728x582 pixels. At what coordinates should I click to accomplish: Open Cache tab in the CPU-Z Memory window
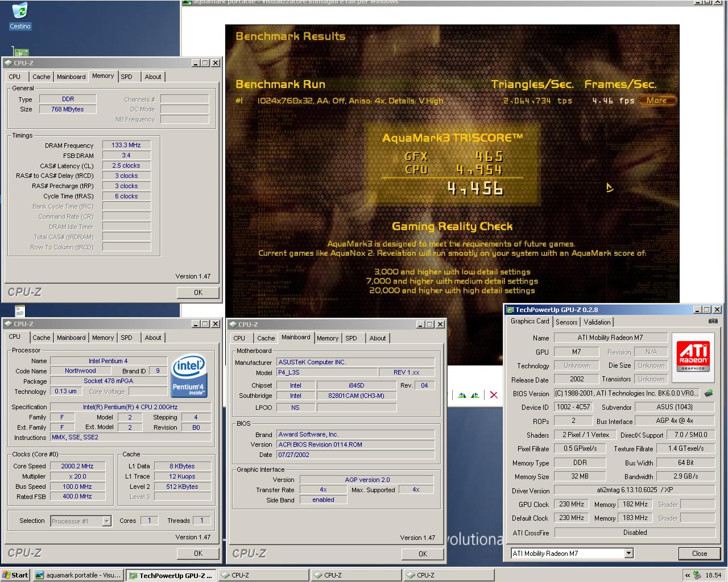click(41, 77)
